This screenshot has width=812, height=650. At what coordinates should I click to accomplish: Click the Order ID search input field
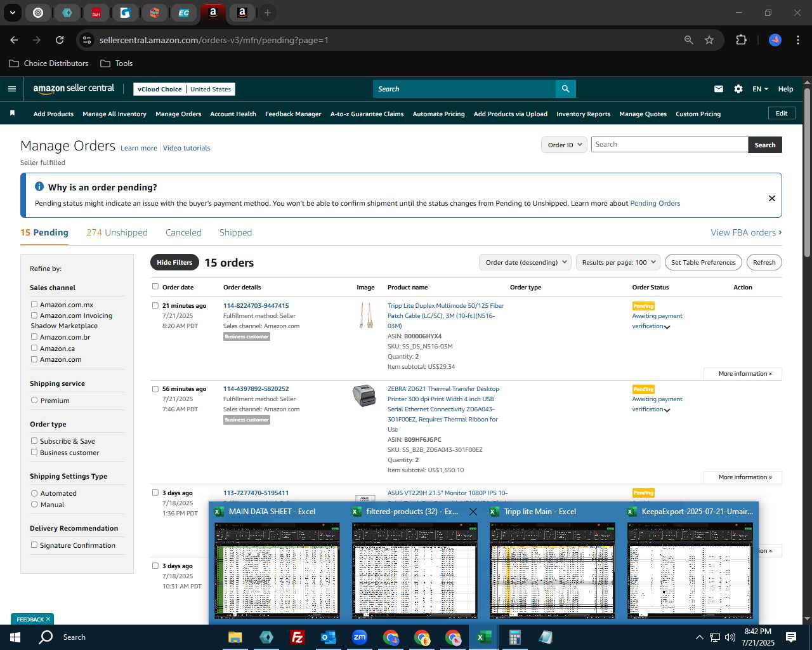[x=669, y=145]
